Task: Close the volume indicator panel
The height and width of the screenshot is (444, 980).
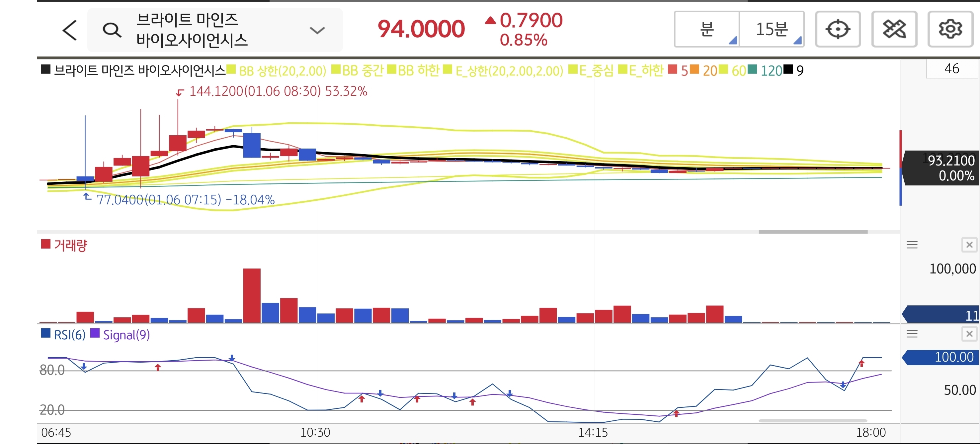Action: click(x=969, y=245)
